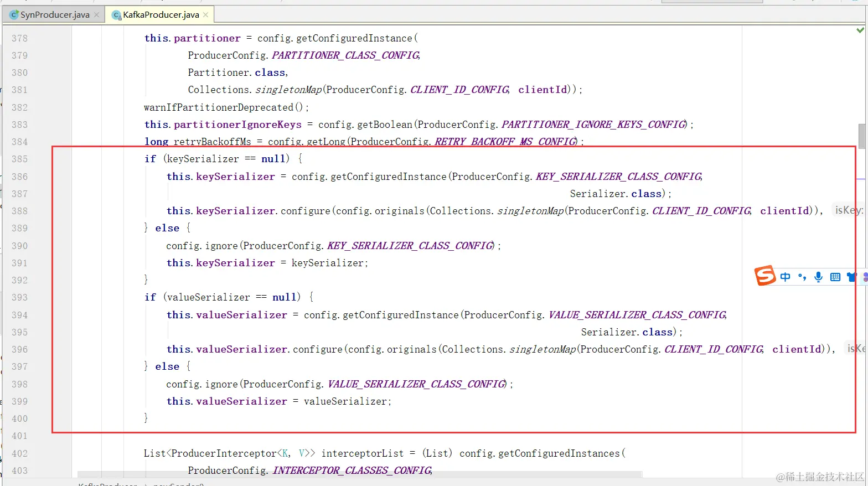This screenshot has width=868, height=486.
Task: Click 'Serializer.class' on line 387
Action: pos(616,194)
